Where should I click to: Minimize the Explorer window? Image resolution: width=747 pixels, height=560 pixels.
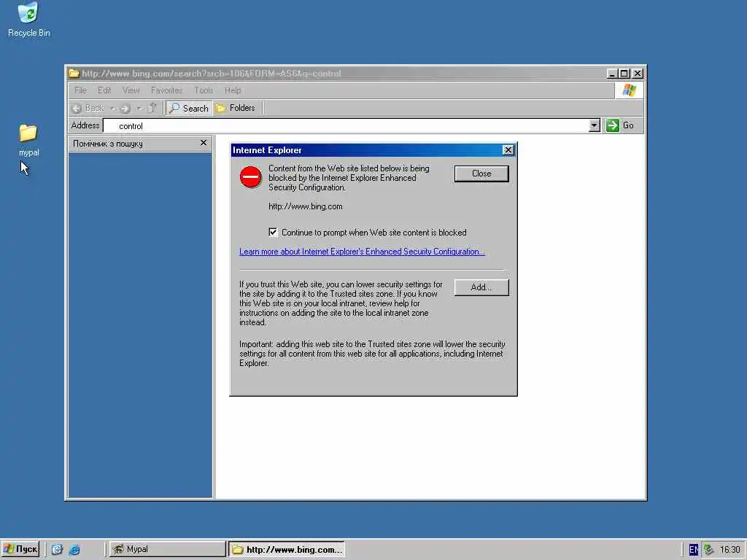(613, 74)
